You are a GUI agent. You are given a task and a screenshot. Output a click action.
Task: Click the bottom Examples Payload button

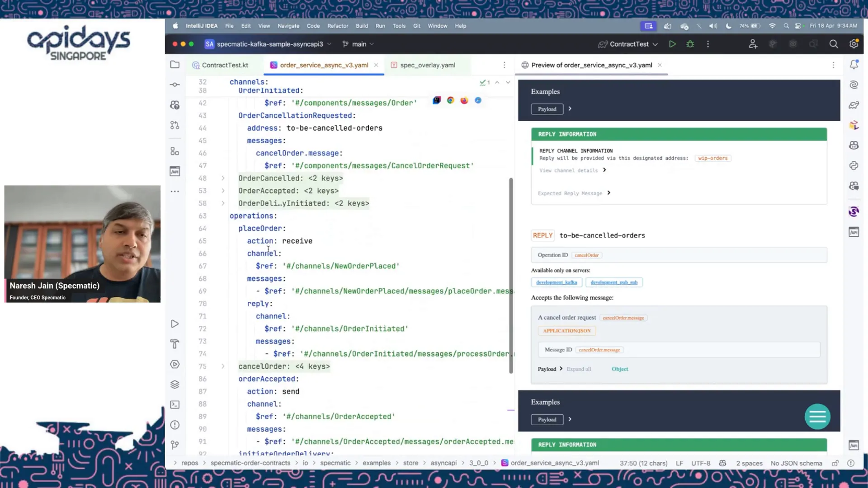(x=547, y=420)
